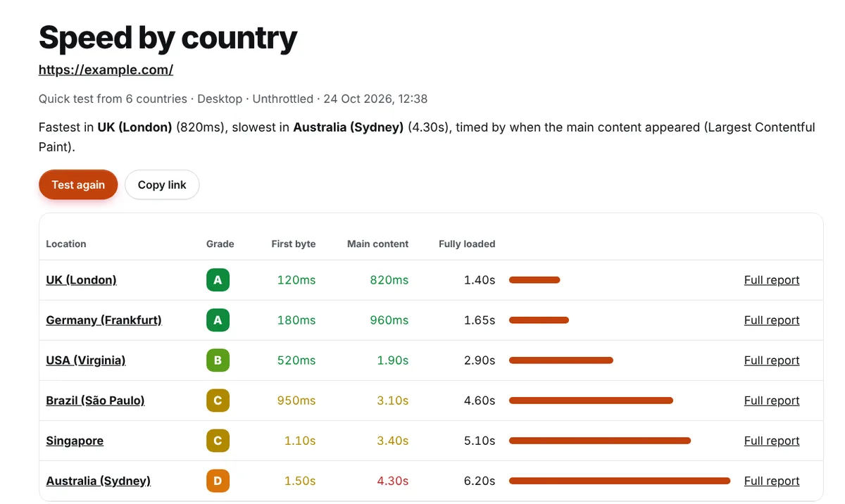
Task: Open Full report for Germany (Frankfurt)
Action: tap(772, 320)
